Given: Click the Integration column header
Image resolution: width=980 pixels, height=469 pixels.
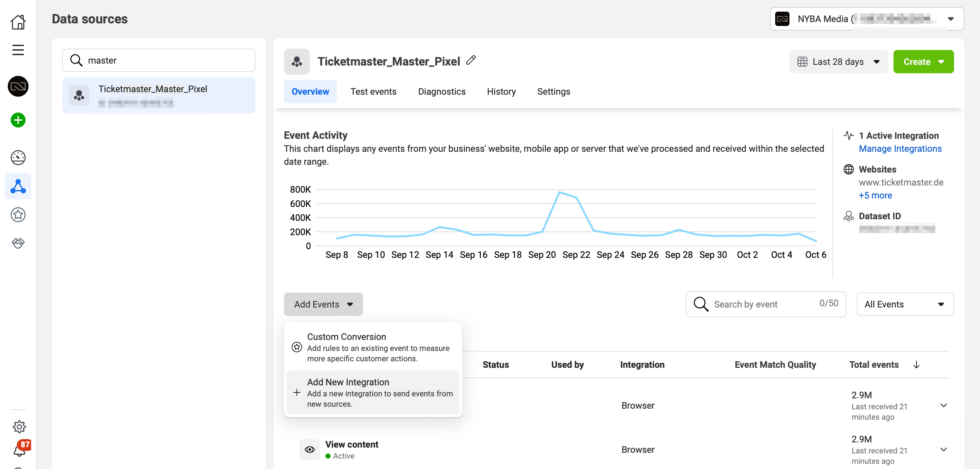Looking at the screenshot, I should [x=642, y=365].
